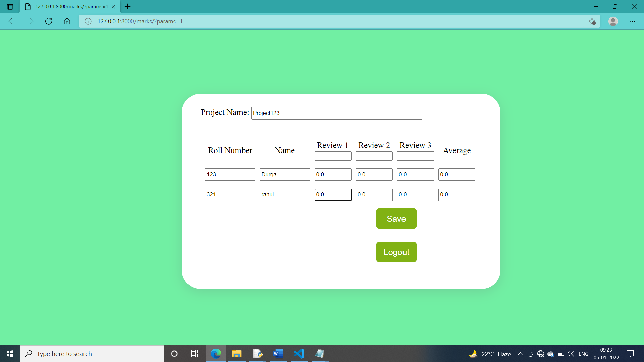Logout from the marks page
Viewport: 644px width, 362px height.
click(396, 252)
